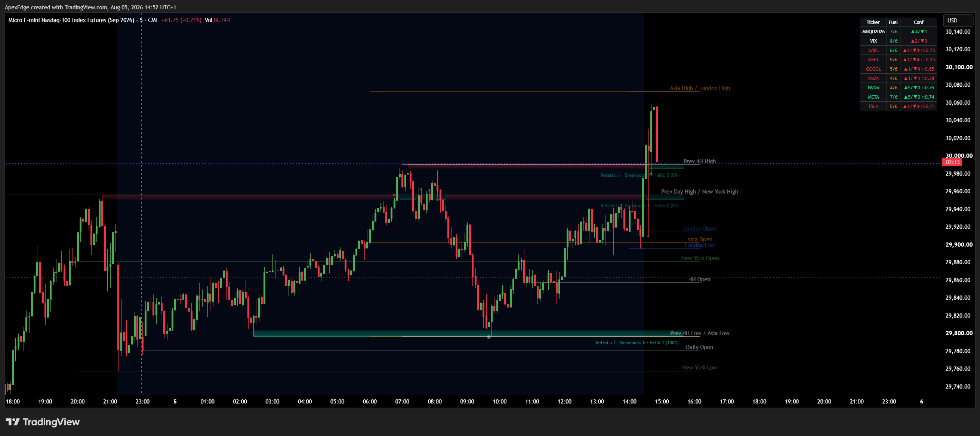The image size is (980, 436).
Task: Select the VIX ticker cell
Action: click(873, 41)
